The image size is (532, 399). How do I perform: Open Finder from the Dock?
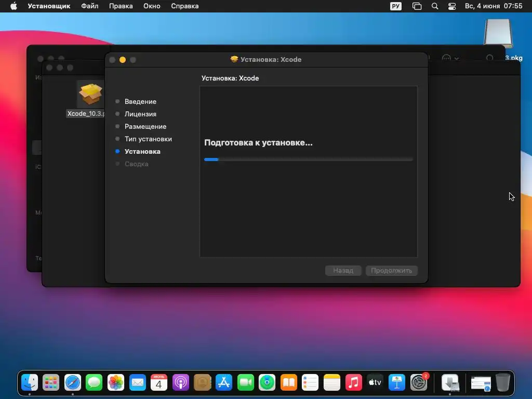(30, 382)
